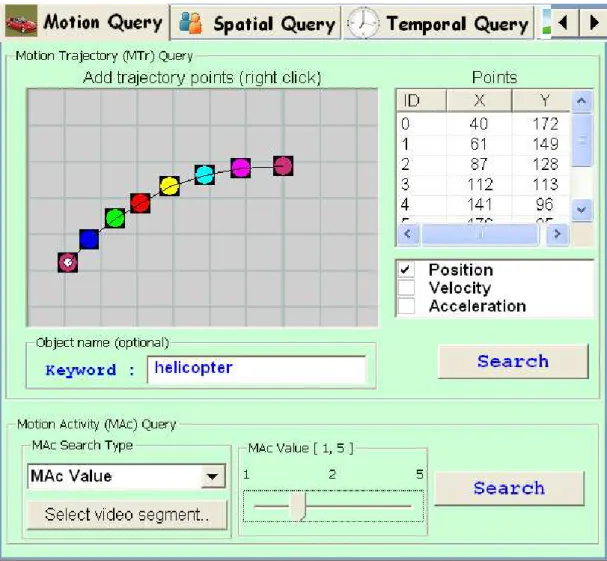This screenshot has height=561, width=607.
Task: Select point row with X value 141
Action: click(x=483, y=204)
